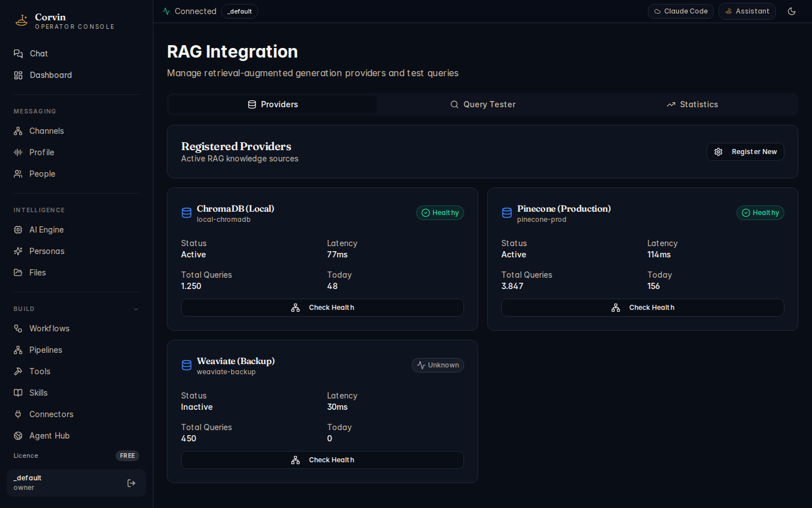Open AI Engine settings
This screenshot has width=812, height=508.
(x=76, y=230)
